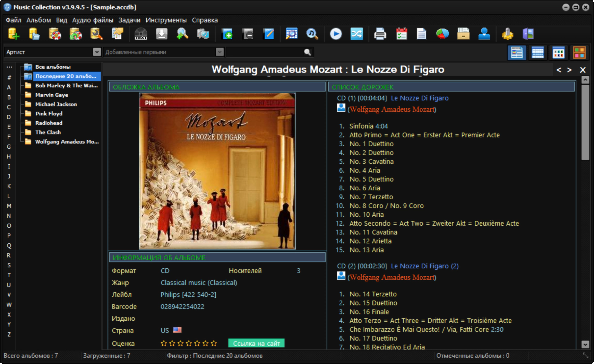
Task: Open the statistics pie chart icon
Action: click(442, 34)
